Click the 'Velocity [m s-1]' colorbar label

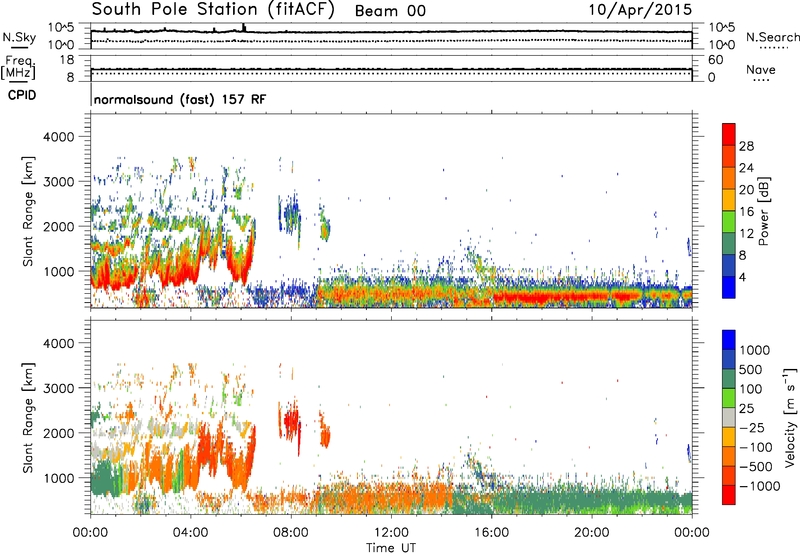790,418
